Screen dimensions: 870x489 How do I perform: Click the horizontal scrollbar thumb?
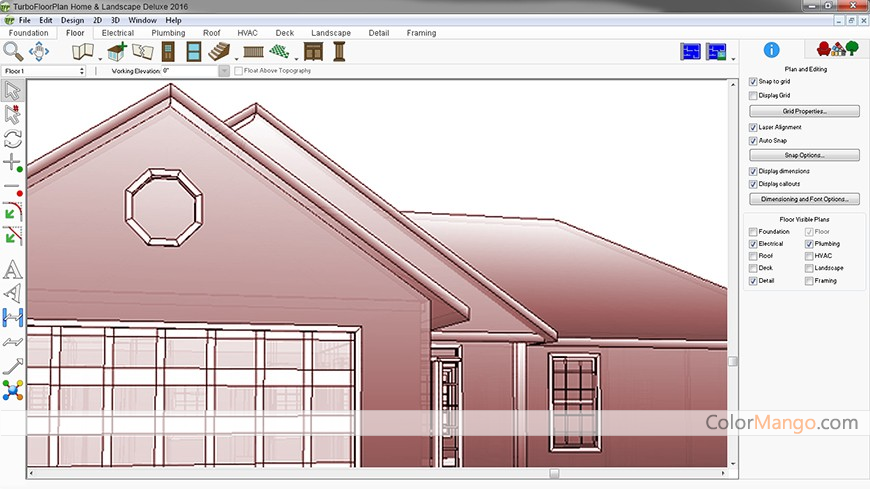(x=555, y=473)
